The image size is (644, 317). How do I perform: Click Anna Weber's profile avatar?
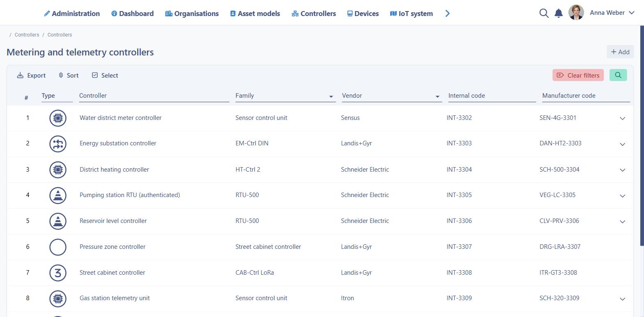coord(576,13)
